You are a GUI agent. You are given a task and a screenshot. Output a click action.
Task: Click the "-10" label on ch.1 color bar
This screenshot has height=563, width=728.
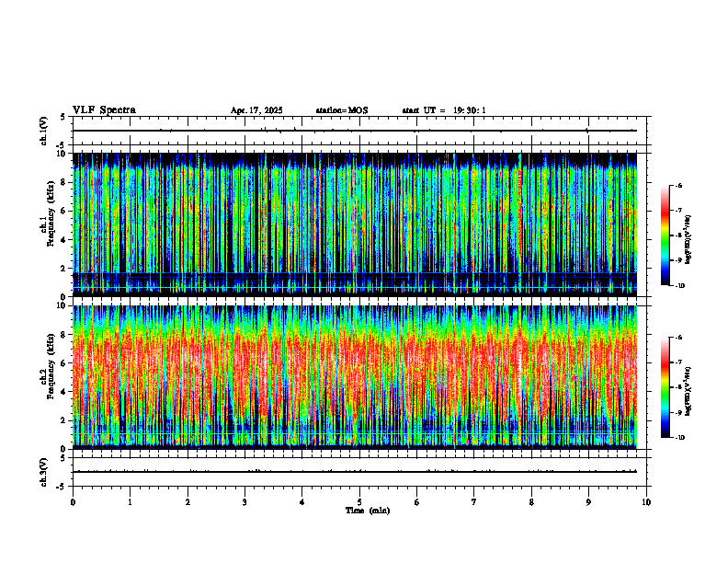pyautogui.click(x=679, y=285)
